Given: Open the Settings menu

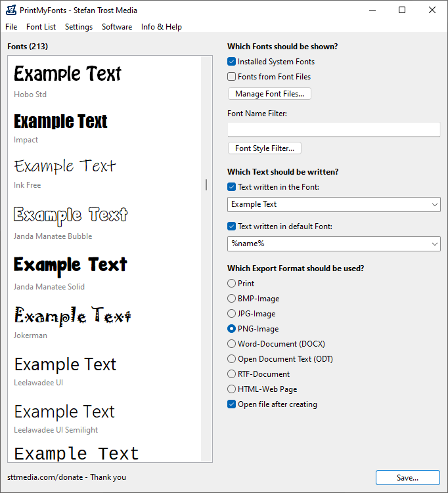Looking at the screenshot, I should (79, 27).
